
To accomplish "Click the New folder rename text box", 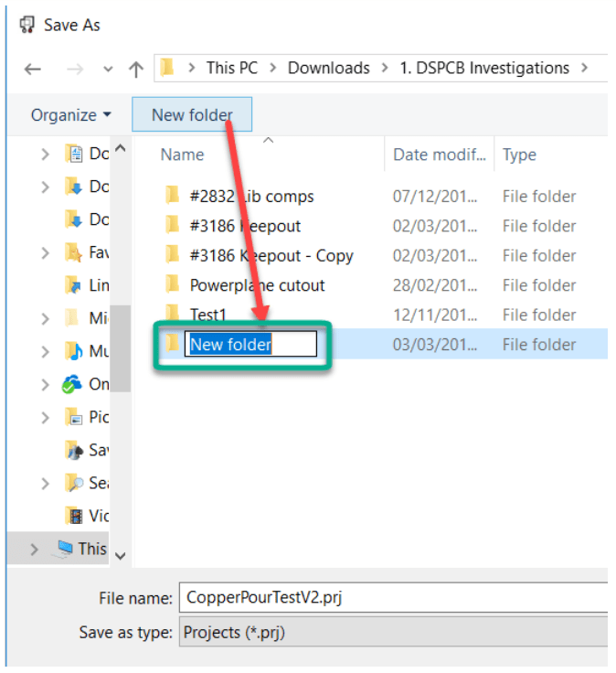I will coord(250,344).
